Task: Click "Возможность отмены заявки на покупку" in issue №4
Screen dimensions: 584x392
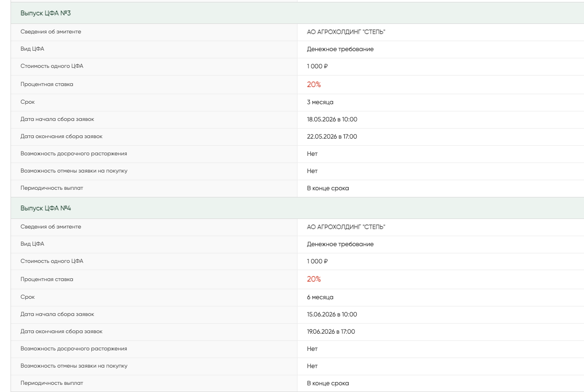Action: point(74,366)
